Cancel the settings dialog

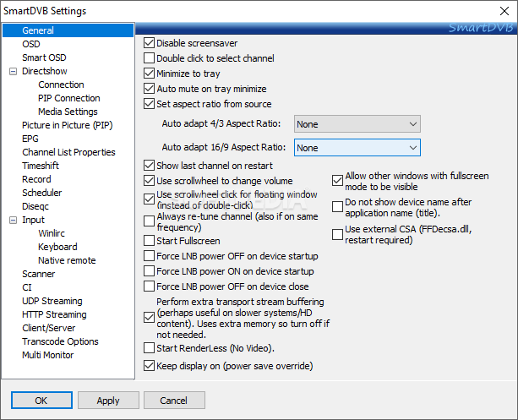(174, 401)
